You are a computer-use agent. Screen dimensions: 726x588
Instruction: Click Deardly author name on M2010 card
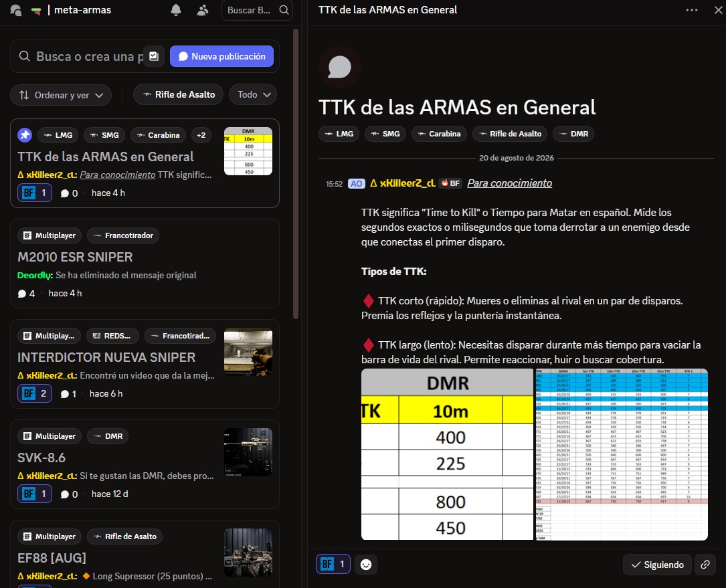pos(35,275)
